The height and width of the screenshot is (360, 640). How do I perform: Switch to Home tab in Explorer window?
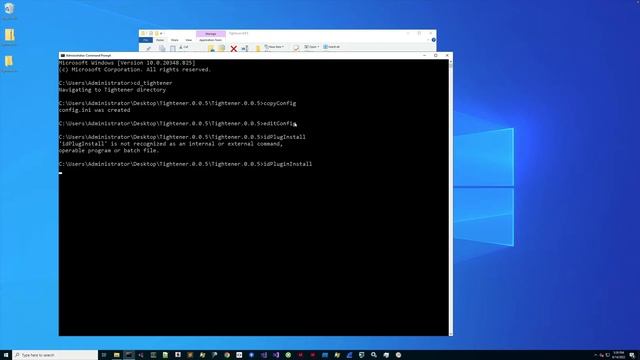tap(160, 40)
